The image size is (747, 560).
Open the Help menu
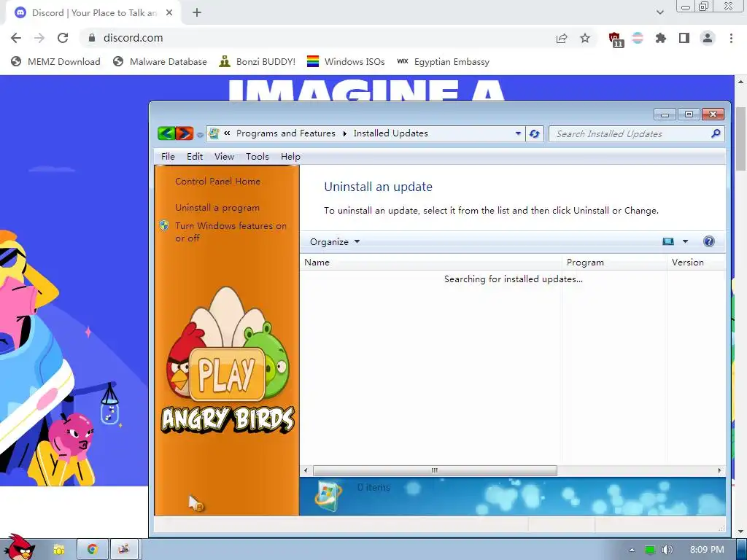click(x=290, y=157)
